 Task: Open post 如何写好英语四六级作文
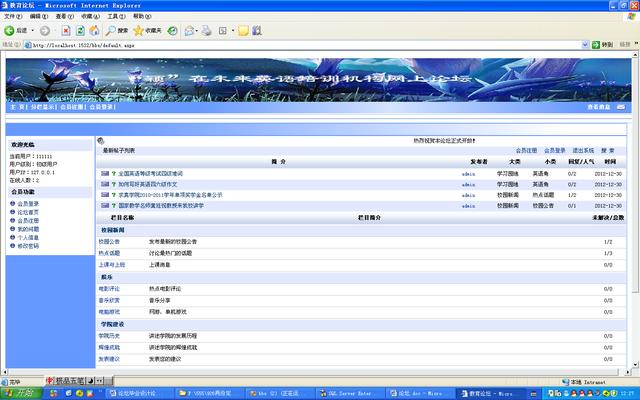click(148, 184)
